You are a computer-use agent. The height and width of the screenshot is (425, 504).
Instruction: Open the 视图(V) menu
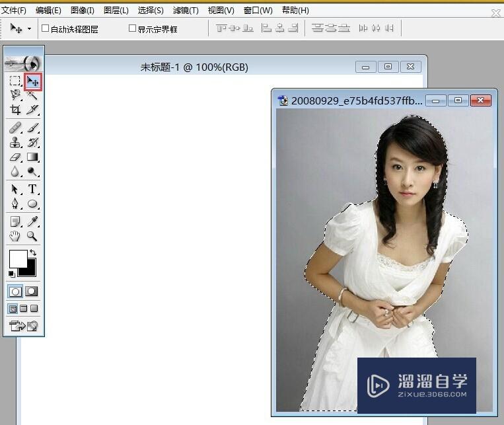(221, 11)
